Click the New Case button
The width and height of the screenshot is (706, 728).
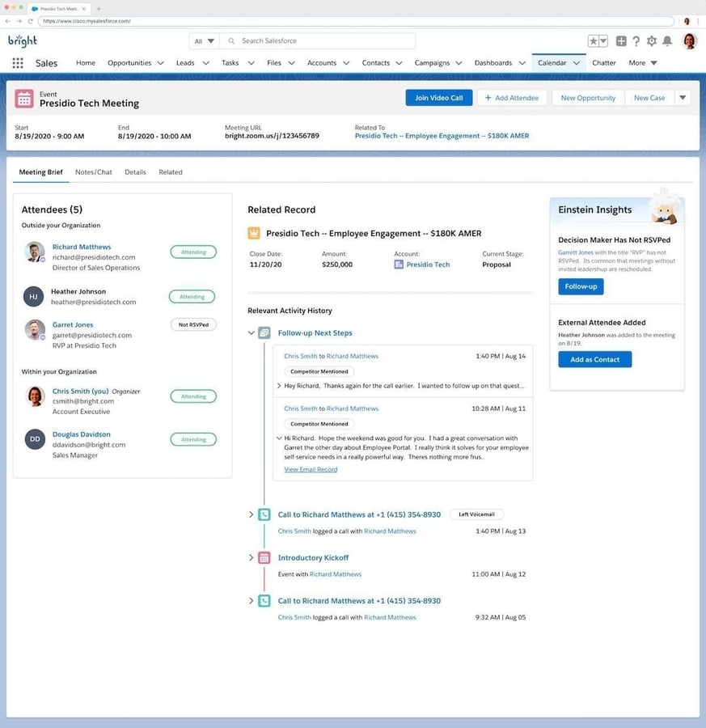(x=649, y=98)
